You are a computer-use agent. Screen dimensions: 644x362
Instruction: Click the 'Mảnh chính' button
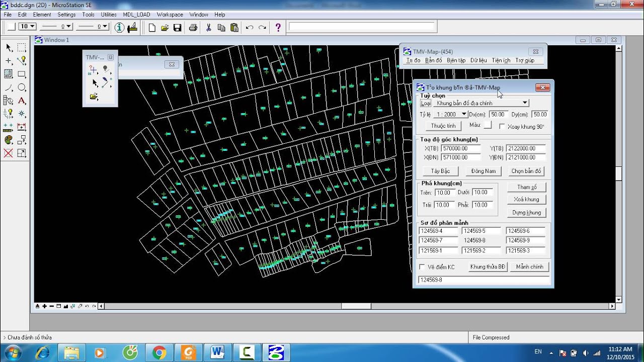click(x=530, y=267)
